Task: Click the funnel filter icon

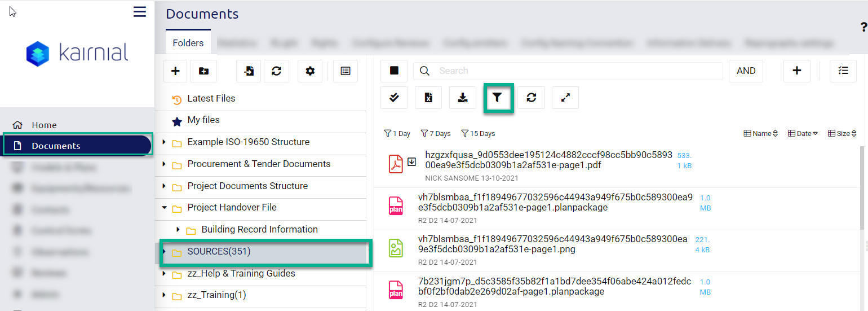Action: (x=497, y=98)
